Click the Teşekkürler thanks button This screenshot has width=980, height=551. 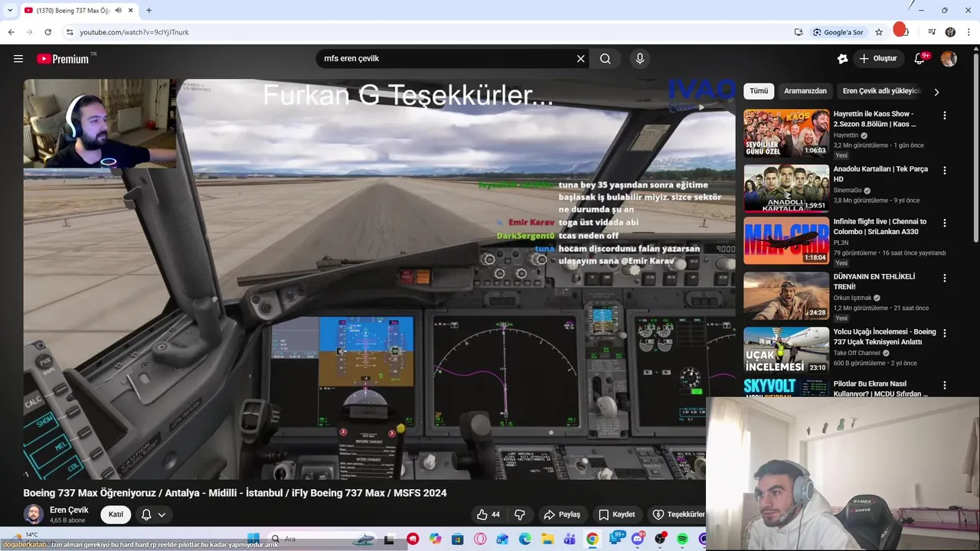pyautogui.click(x=678, y=514)
